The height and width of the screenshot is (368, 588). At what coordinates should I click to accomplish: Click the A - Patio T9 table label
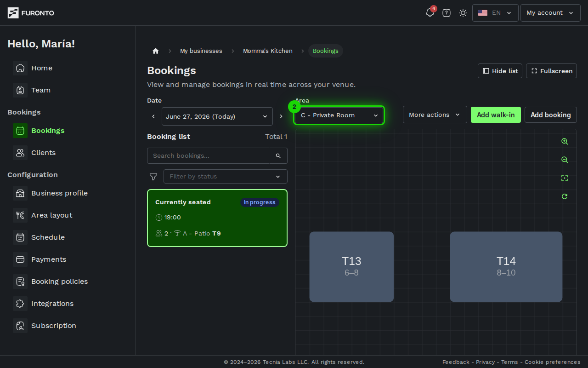[202, 234]
